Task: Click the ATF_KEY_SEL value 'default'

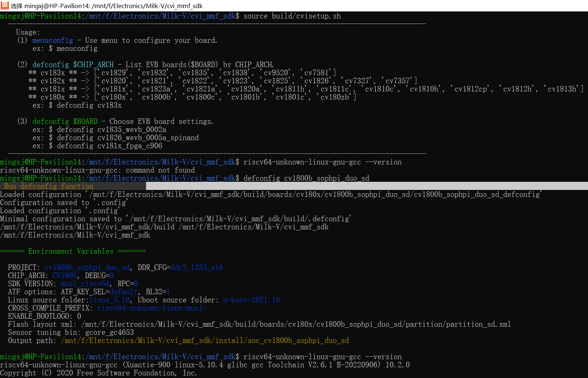Action: 124,292
